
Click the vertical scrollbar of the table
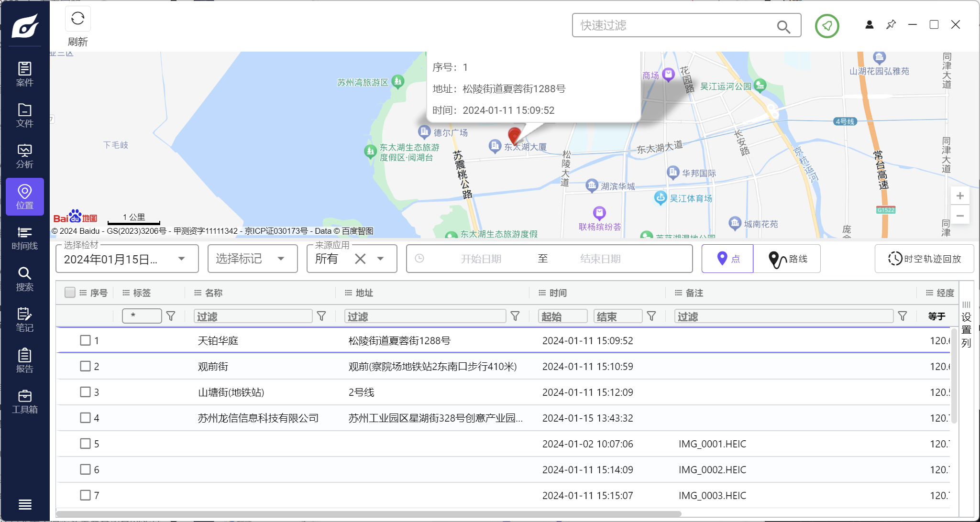954,375
